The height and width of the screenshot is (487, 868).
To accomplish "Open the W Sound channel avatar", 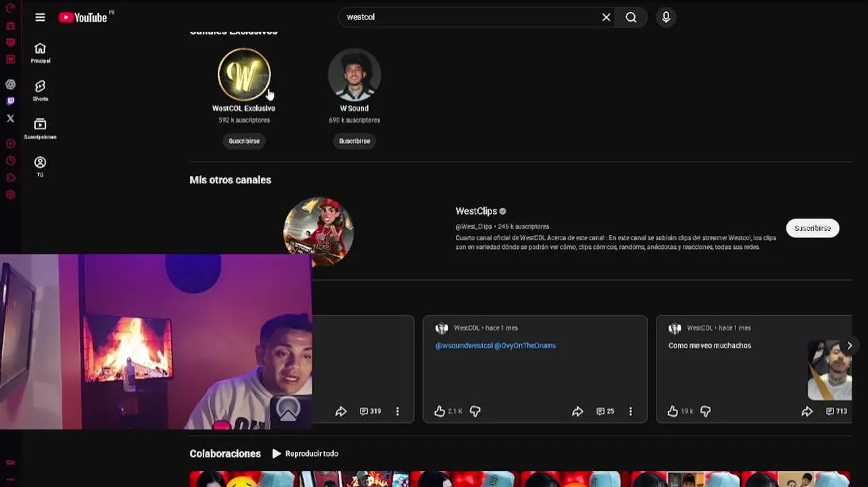I will pos(354,74).
